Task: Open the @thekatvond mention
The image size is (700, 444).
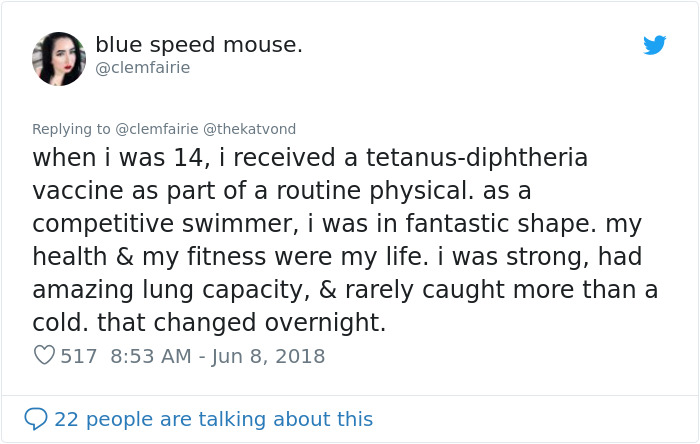Action: coord(250,129)
